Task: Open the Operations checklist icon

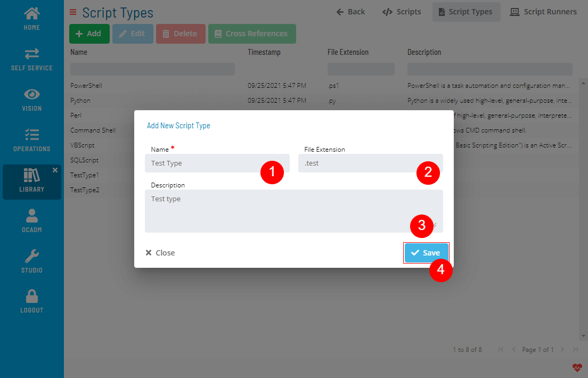Action: point(31,135)
